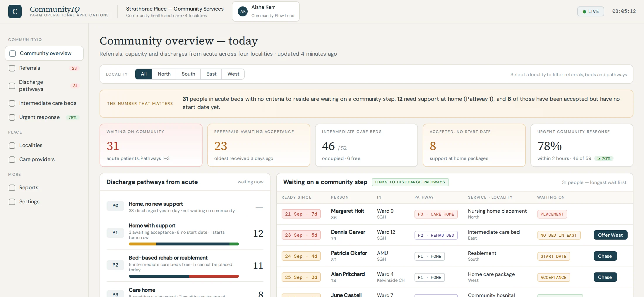Go to Discharge pathways in the sidebar

click(x=44, y=86)
